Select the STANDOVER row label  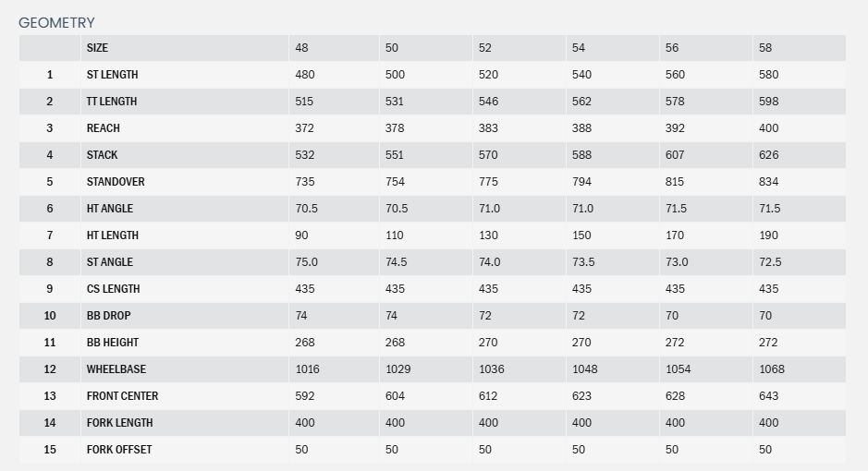pyautogui.click(x=116, y=182)
